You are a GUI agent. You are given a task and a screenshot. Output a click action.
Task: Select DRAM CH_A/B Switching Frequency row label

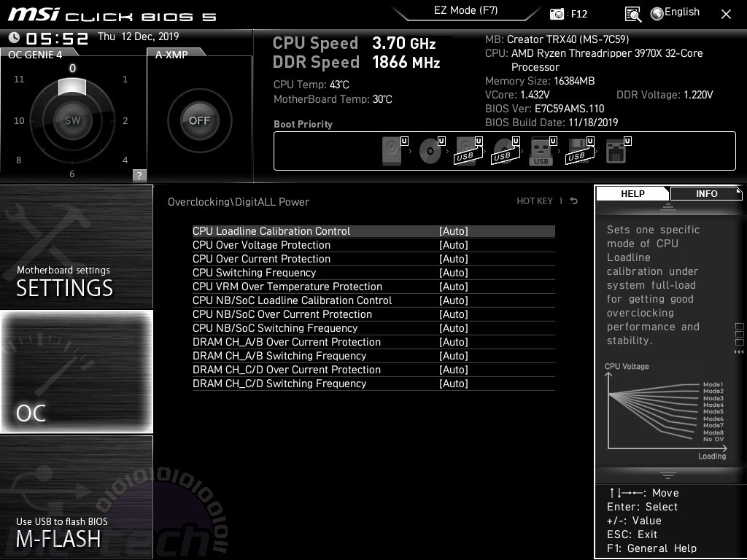(x=279, y=356)
